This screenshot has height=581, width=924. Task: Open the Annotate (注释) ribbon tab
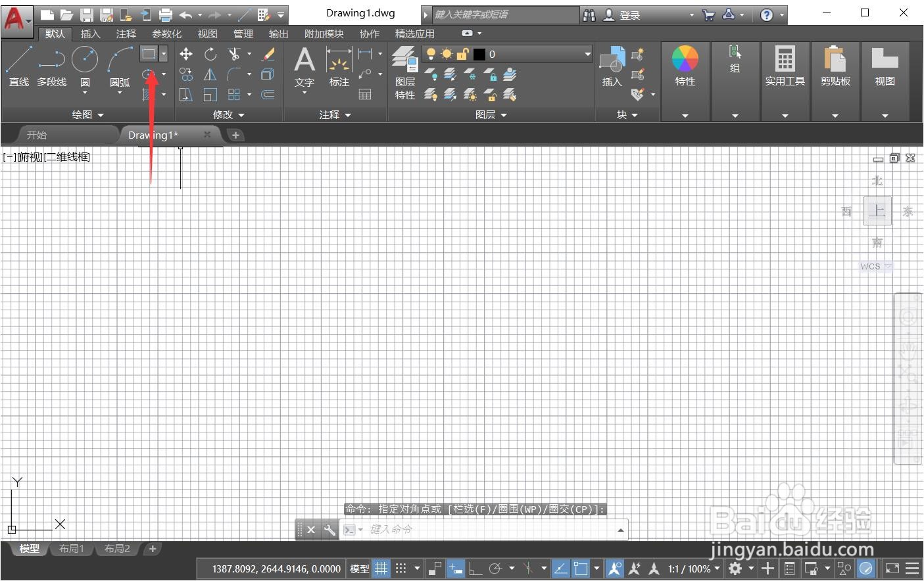click(126, 34)
